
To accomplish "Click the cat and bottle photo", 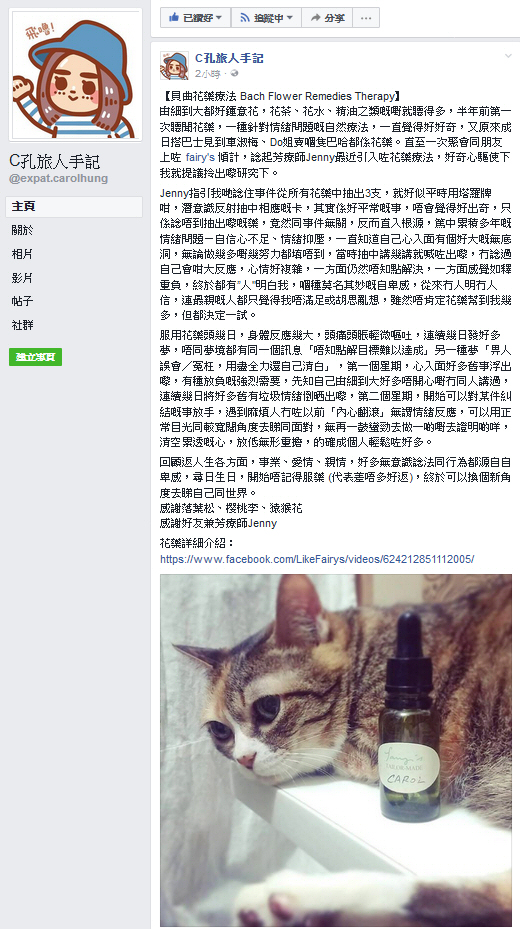I will coord(336,750).
